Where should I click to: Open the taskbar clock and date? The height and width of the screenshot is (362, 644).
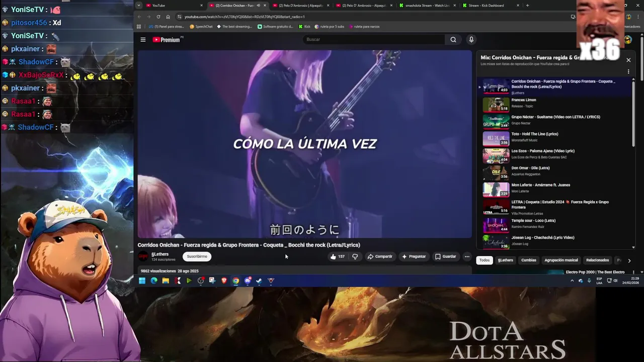631,281
